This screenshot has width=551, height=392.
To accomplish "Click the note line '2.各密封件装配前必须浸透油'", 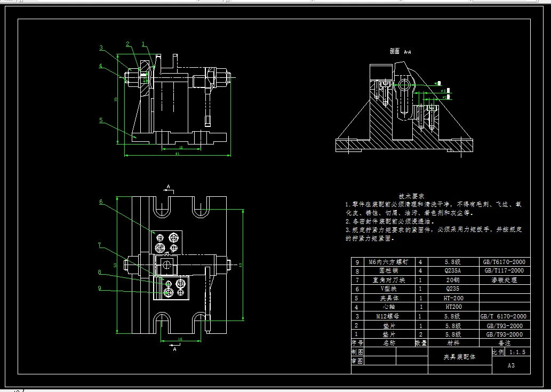I will pos(390,222).
